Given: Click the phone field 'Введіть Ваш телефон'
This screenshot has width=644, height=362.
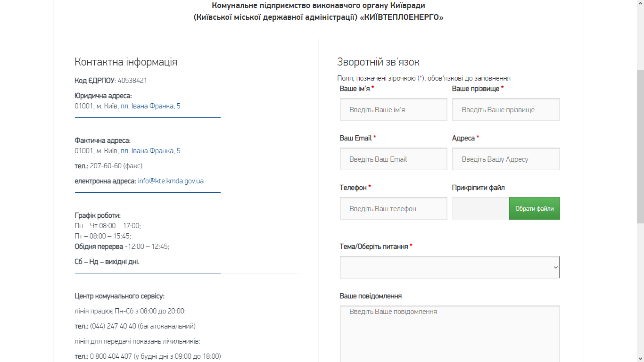Looking at the screenshot, I should pos(393,208).
